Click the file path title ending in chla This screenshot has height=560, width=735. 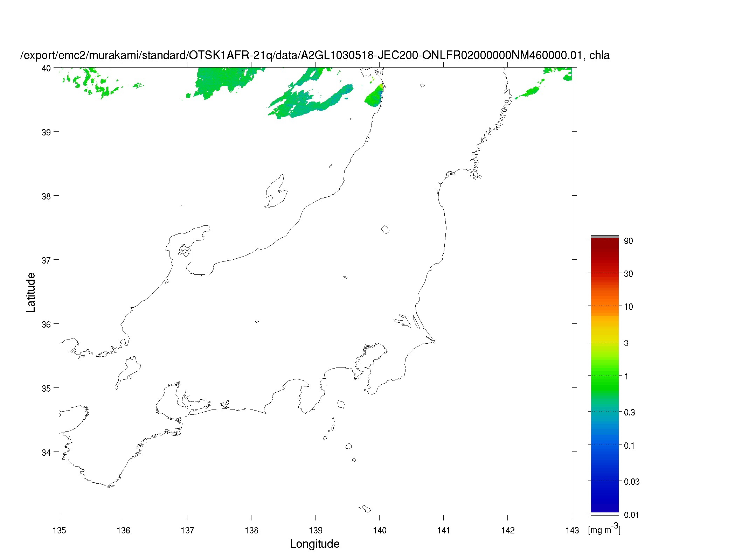[315, 55]
